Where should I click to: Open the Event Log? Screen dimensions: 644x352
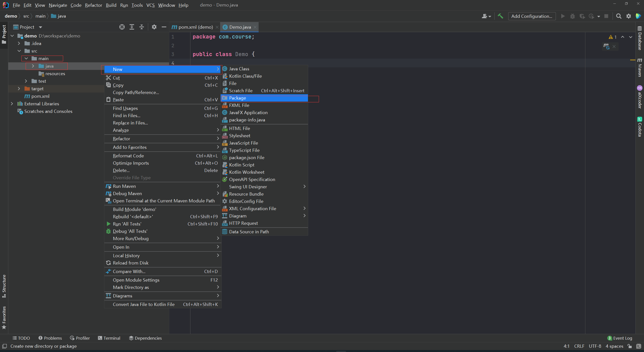[x=620, y=338]
